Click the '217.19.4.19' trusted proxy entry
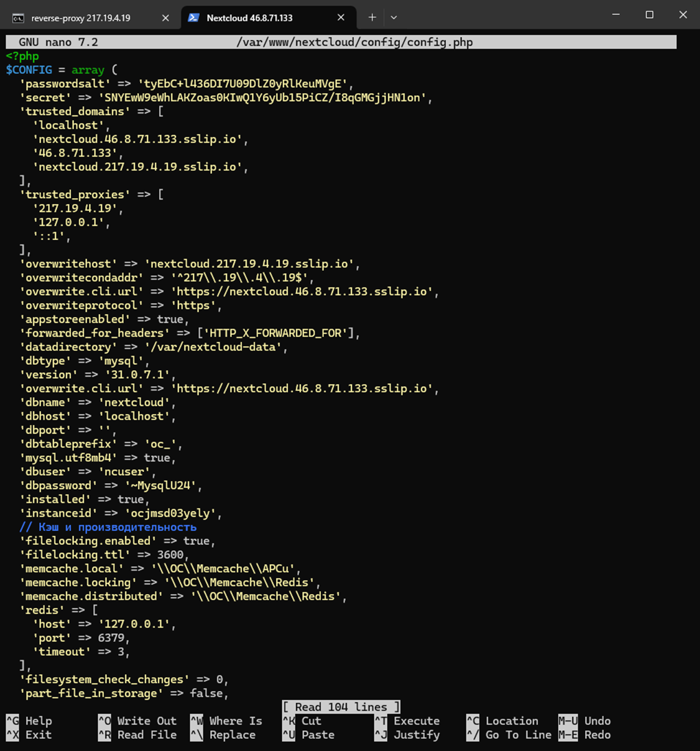Viewport: 700px width, 751px height. [x=75, y=208]
